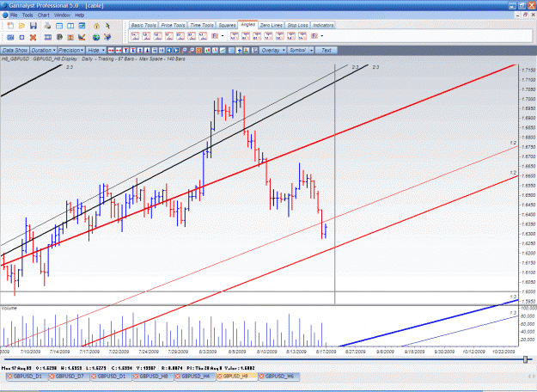Click the candlestick chart style icon
This screenshot has height=392, width=537.
[x=208, y=51]
